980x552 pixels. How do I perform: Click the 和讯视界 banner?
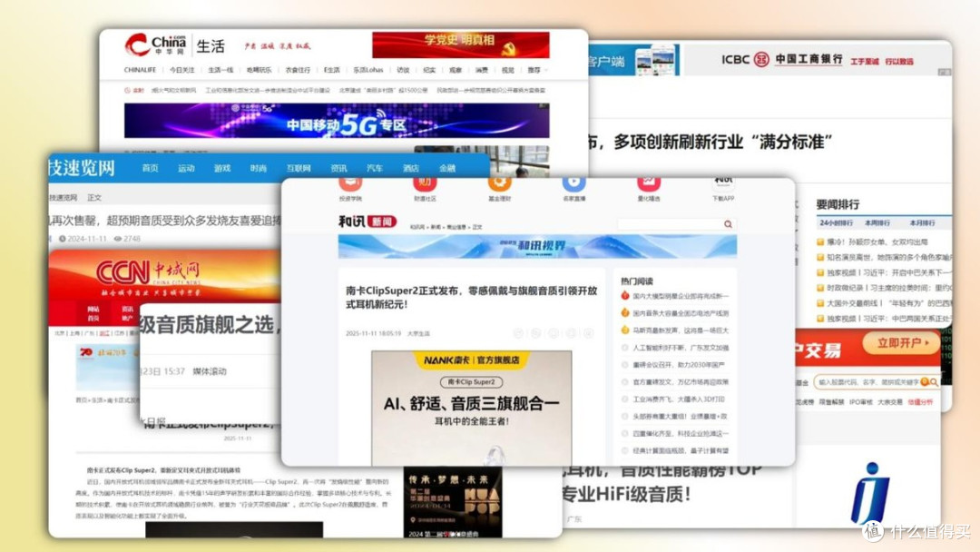point(537,246)
